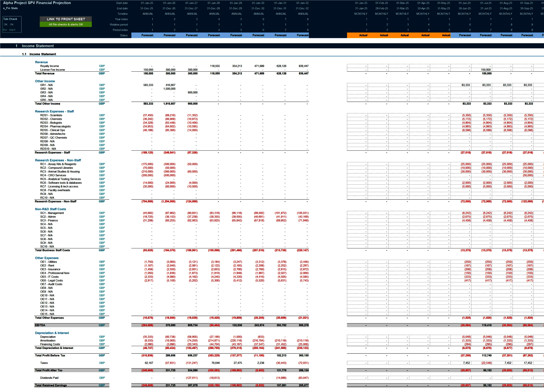The height and width of the screenshot is (392, 544).
Task: Select the RC3 - Animal Studies & Housing label
Action: [x=60, y=171]
